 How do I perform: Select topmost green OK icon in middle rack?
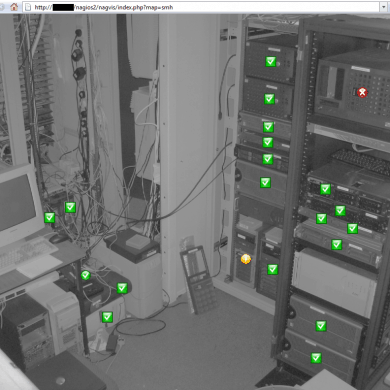click(271, 61)
